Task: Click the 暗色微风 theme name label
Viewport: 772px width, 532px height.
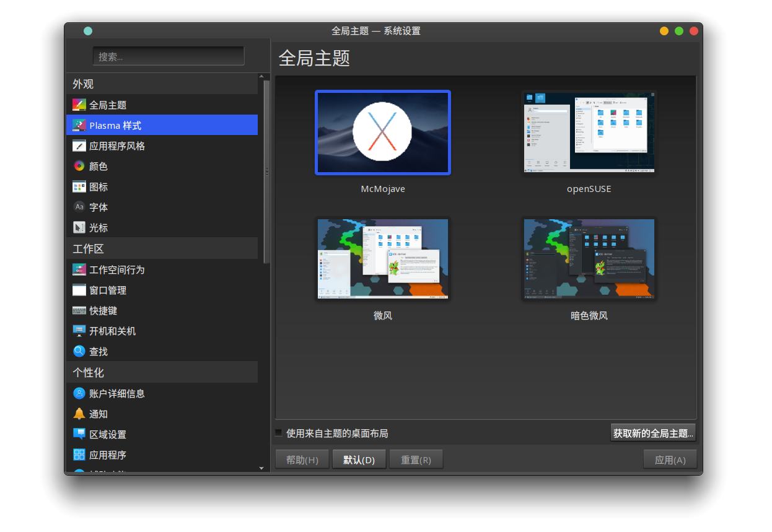Action: click(589, 315)
